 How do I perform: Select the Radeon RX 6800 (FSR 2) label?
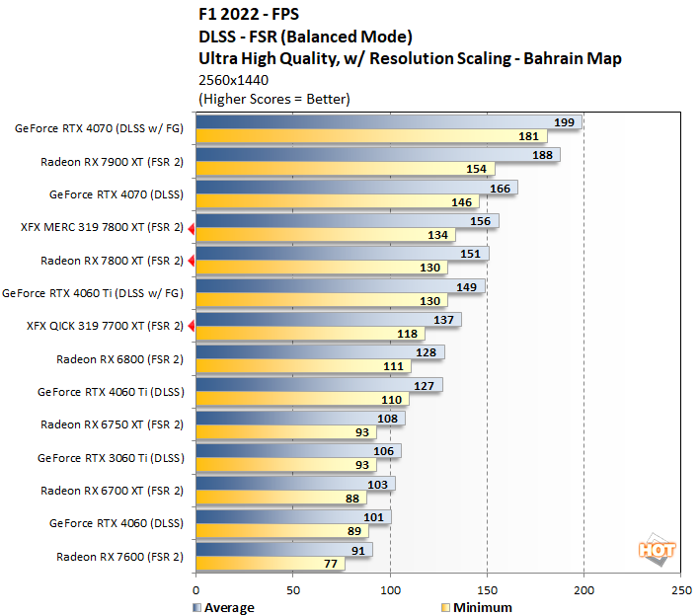click(119, 359)
